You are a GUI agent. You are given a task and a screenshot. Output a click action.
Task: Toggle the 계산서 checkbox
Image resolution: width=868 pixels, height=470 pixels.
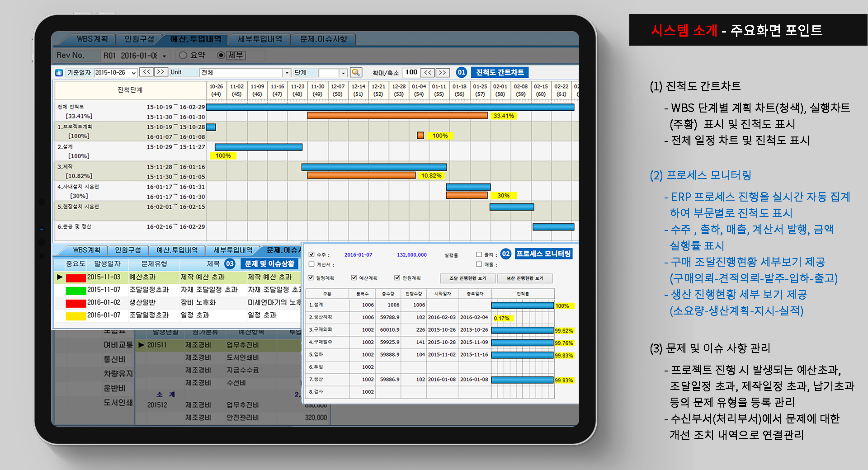point(311,264)
